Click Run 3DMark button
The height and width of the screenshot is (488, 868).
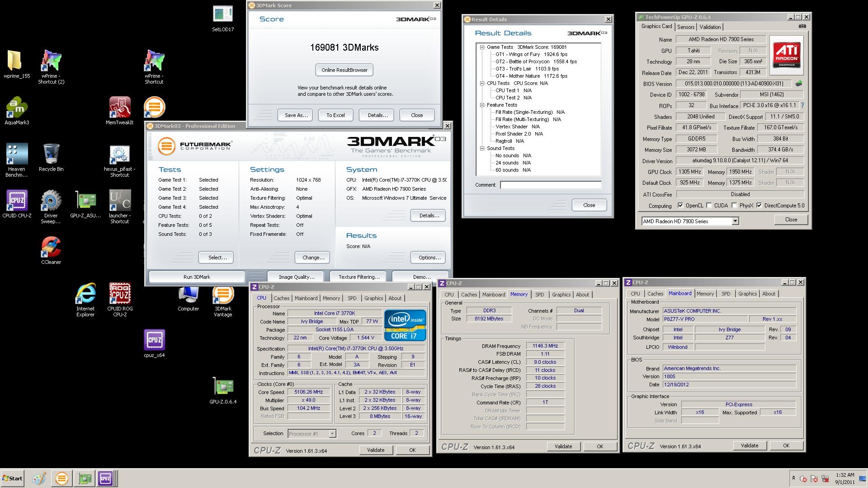197,277
